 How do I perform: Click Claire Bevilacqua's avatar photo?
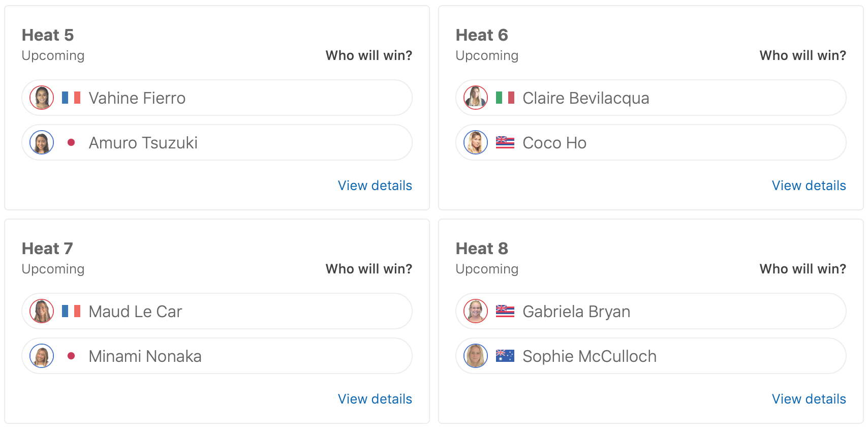[476, 98]
